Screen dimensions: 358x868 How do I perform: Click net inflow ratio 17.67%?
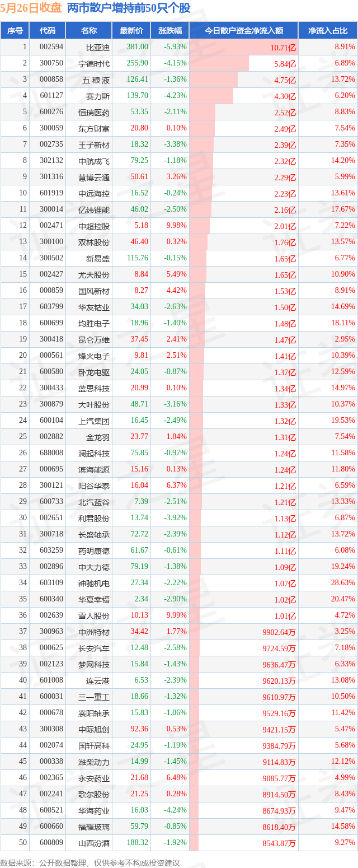pos(343,209)
